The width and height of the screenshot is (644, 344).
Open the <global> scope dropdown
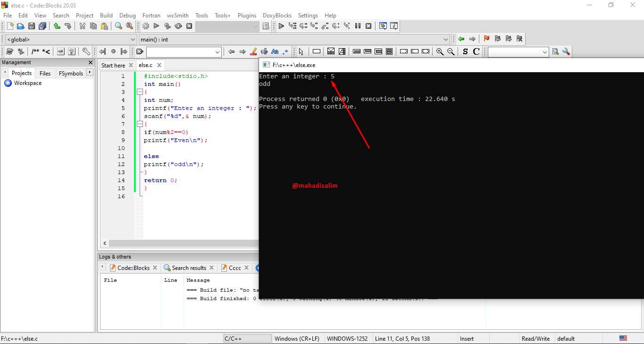133,40
